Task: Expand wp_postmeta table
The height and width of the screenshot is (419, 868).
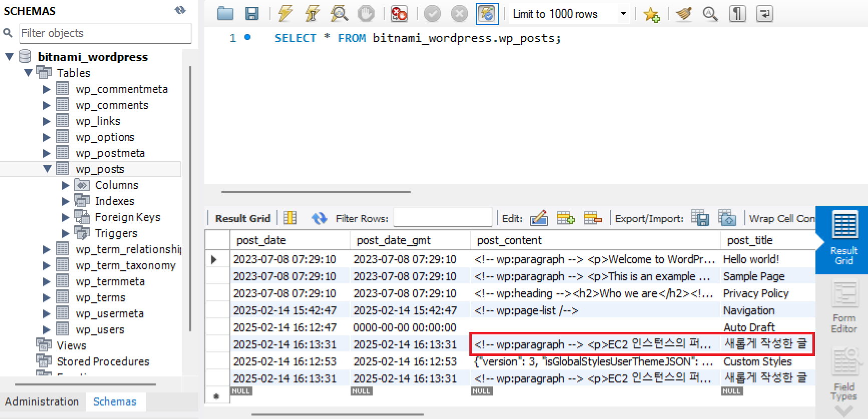Action: coord(47,154)
